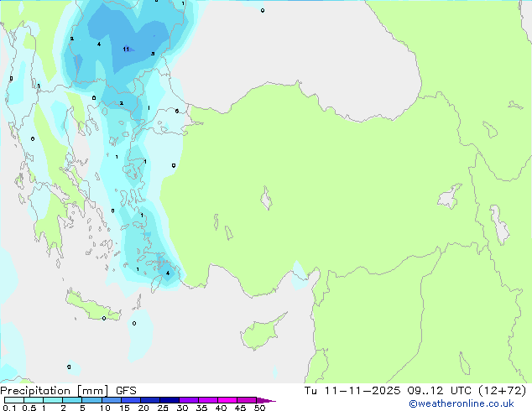
Task: Click the 15–20 mm blue legend swatch
Action: pyautogui.click(x=130, y=400)
